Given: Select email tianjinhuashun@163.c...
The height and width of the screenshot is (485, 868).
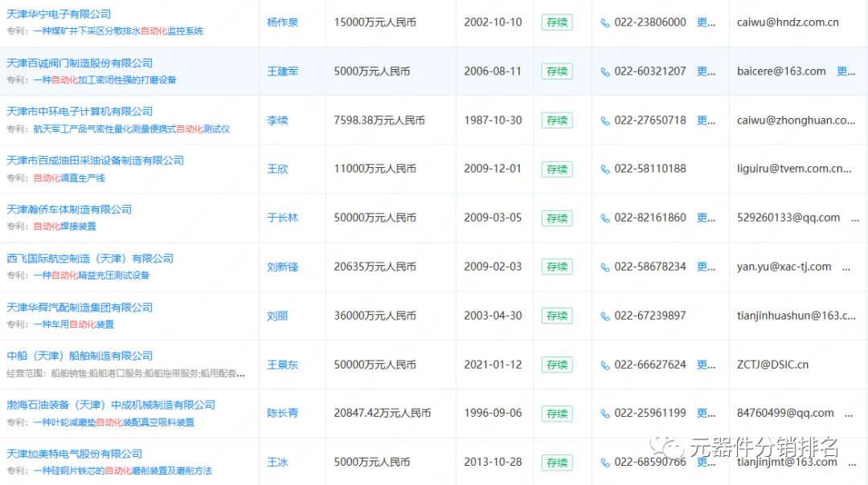Looking at the screenshot, I should (x=796, y=316).
